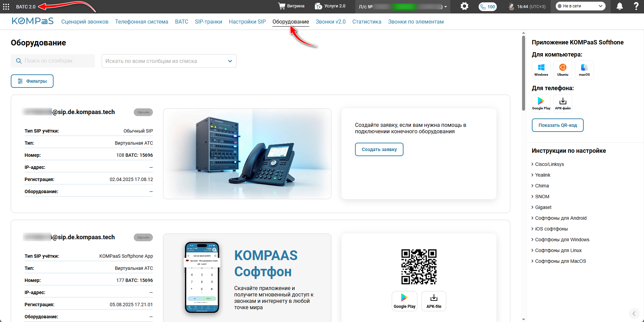Click Создать заявку button
This screenshot has height=322, width=644.
[379, 149]
